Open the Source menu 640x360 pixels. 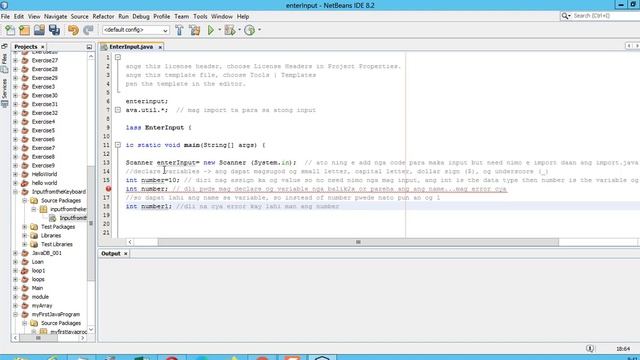click(x=80, y=17)
